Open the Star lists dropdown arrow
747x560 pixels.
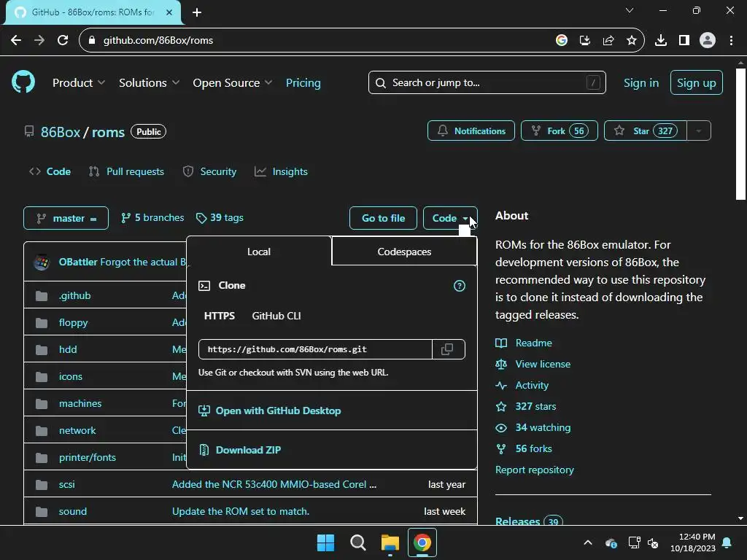point(699,131)
